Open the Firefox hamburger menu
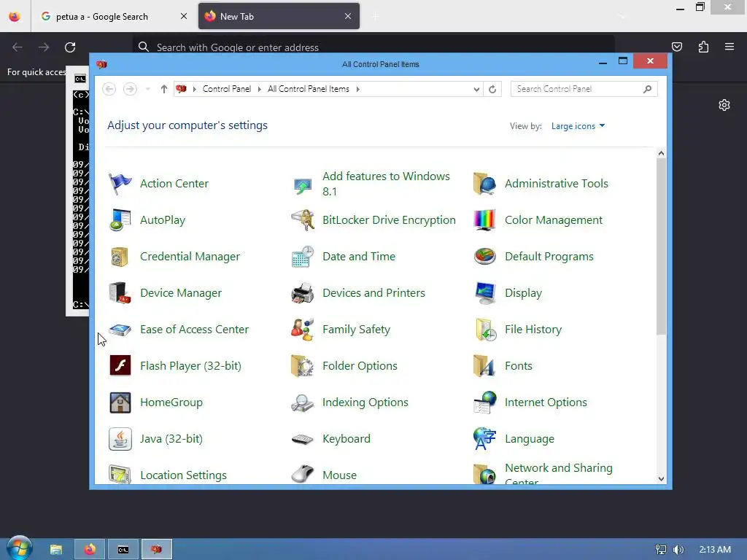 [729, 47]
